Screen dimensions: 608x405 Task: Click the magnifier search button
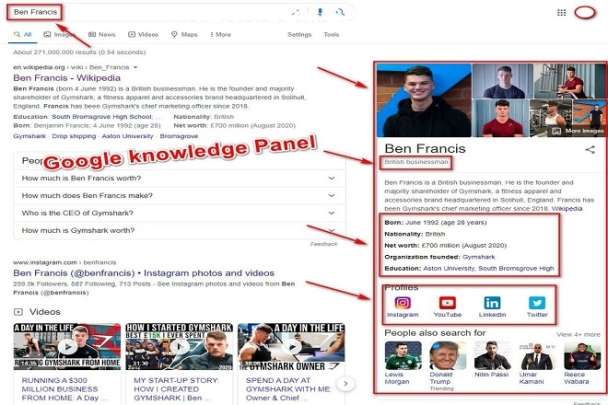pos(340,12)
